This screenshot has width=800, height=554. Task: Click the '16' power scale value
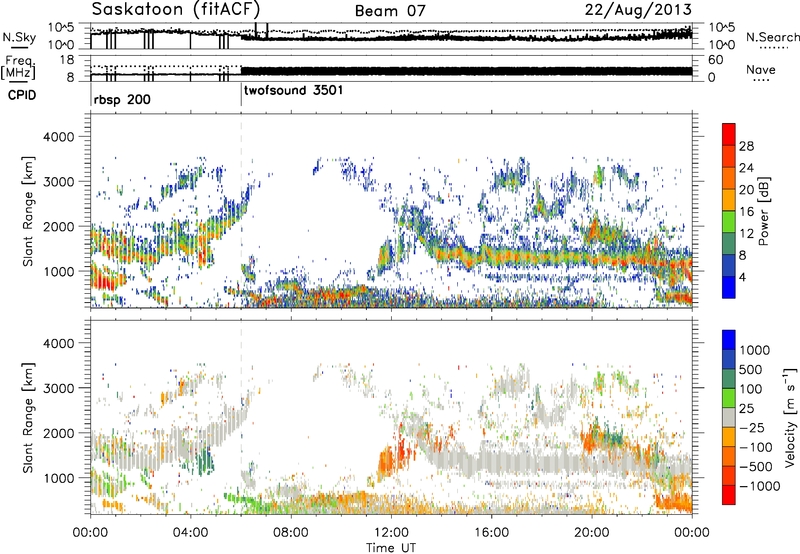(746, 212)
